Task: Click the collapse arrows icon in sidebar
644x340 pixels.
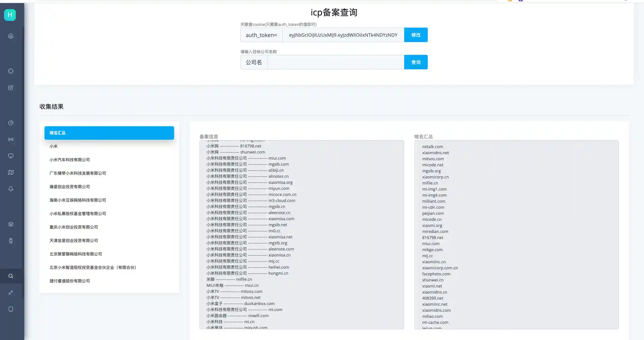Action: tap(11, 293)
